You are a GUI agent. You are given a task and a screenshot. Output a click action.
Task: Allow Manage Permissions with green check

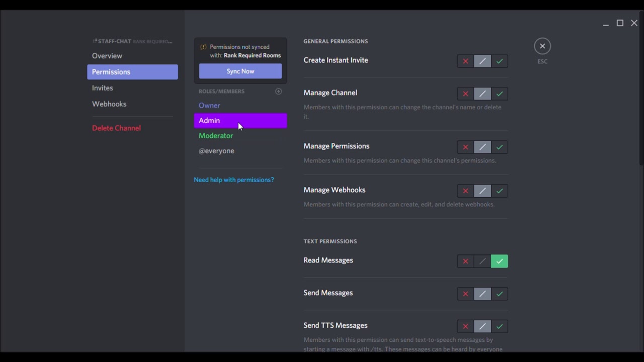point(500,147)
